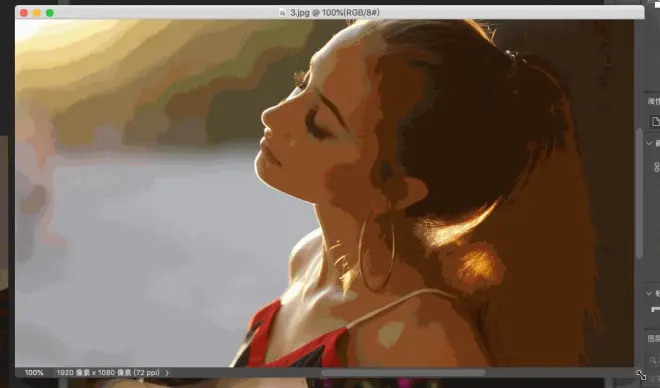Click the vertical scrollbar thumb
Screen dimensions: 660x388
(639, 193)
